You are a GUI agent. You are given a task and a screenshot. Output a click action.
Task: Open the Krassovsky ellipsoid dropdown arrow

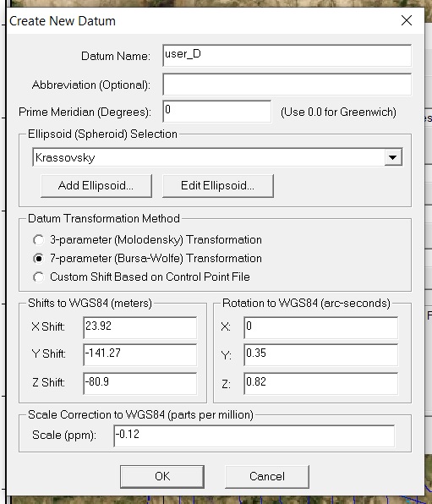(393, 157)
